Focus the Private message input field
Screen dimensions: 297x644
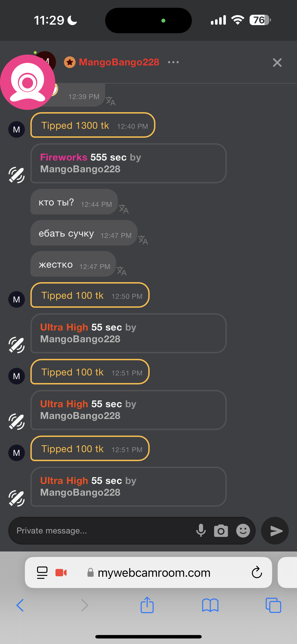[x=100, y=530]
